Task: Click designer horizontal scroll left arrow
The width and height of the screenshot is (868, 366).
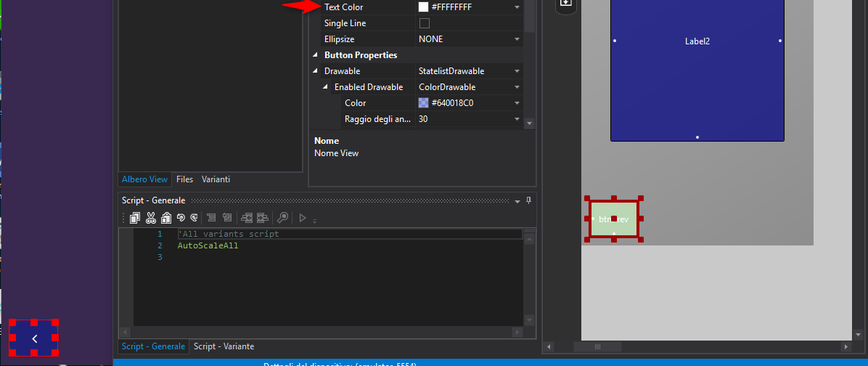Action: coord(549,346)
